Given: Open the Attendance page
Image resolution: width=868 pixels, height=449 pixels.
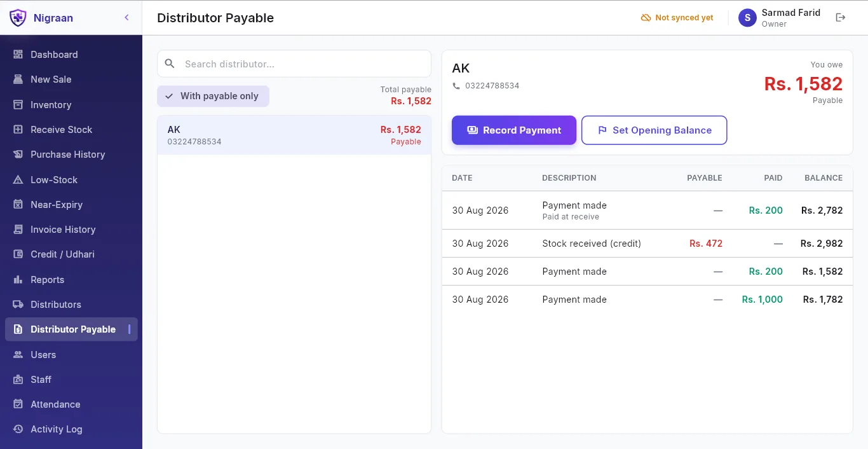Looking at the screenshot, I should point(71,404).
